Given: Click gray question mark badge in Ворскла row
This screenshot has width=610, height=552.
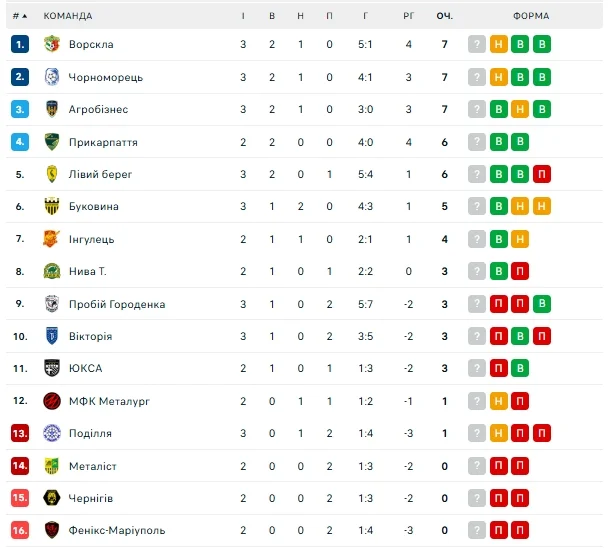Looking at the screenshot, I should pyautogui.click(x=477, y=45).
